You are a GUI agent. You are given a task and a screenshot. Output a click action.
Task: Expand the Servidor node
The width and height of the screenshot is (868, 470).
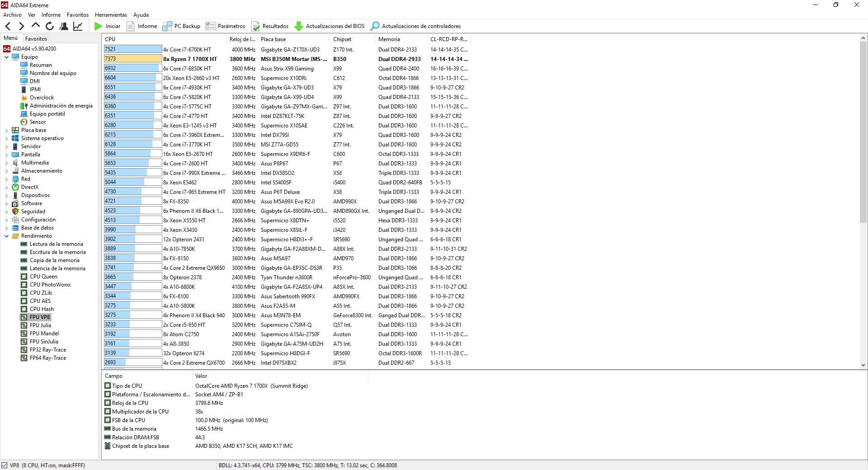click(6, 146)
